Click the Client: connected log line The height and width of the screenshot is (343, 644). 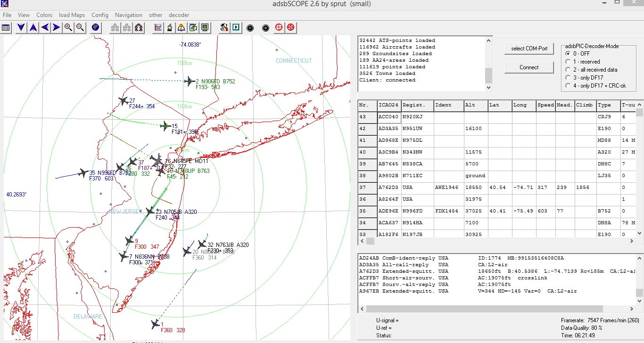[388, 80]
